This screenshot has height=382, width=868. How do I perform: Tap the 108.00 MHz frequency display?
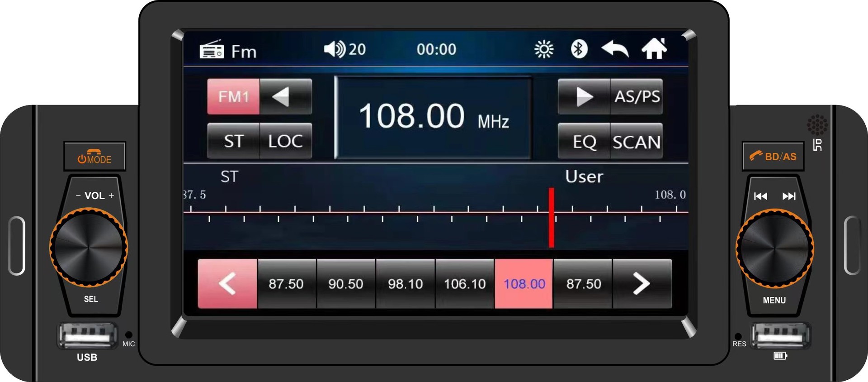point(433,117)
